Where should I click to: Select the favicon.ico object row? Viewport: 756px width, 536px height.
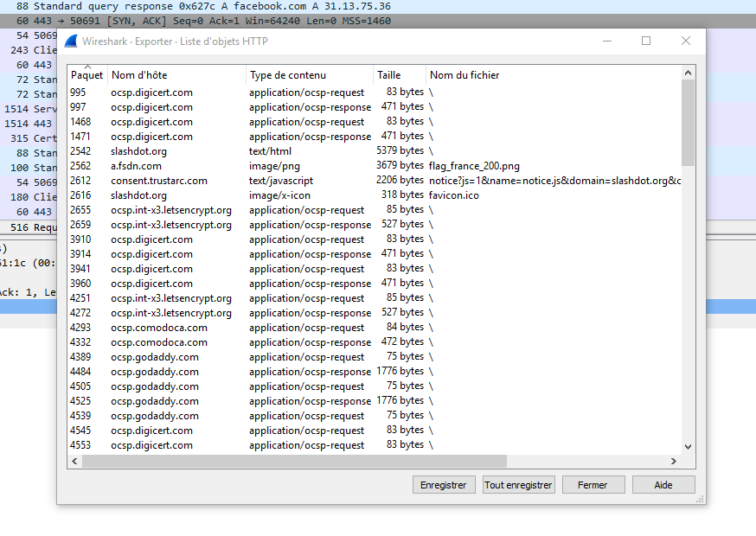453,195
